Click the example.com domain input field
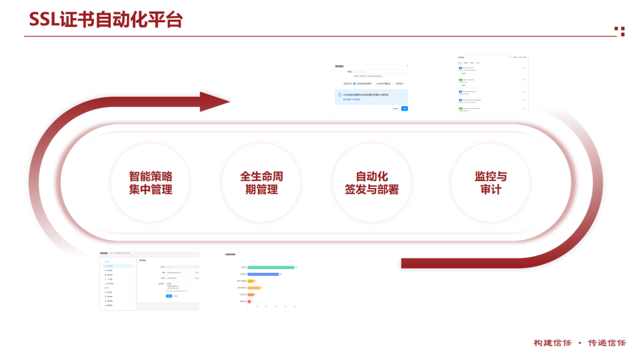The image size is (644, 360). [380, 72]
